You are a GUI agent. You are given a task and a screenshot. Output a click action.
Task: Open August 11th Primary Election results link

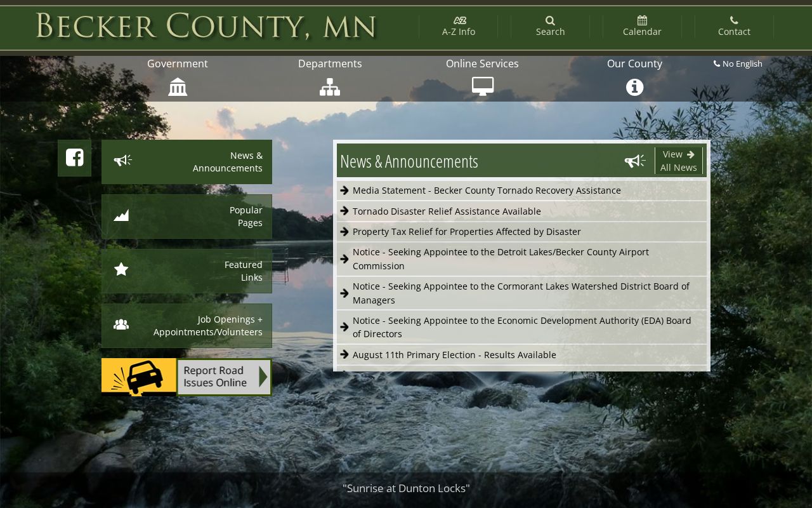click(x=454, y=355)
